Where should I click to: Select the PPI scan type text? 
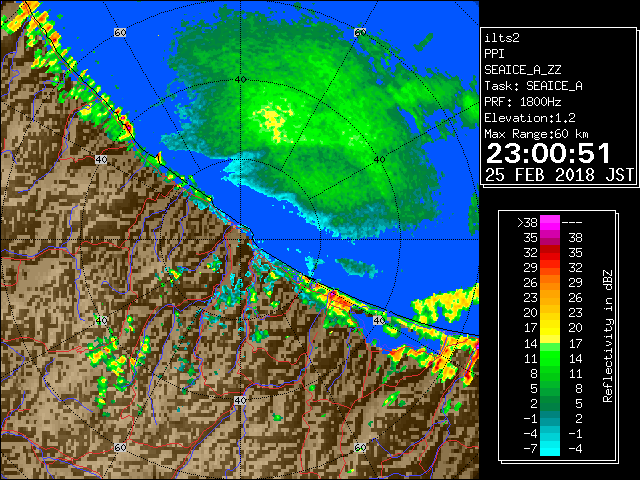click(494, 54)
